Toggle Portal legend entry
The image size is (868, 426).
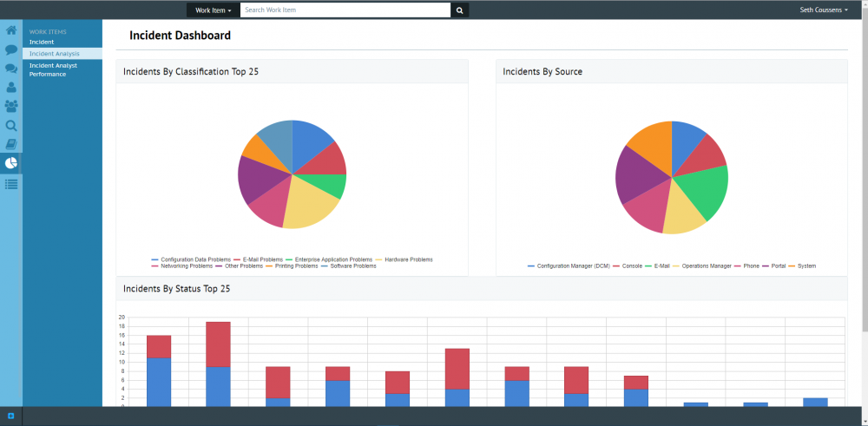(774, 266)
